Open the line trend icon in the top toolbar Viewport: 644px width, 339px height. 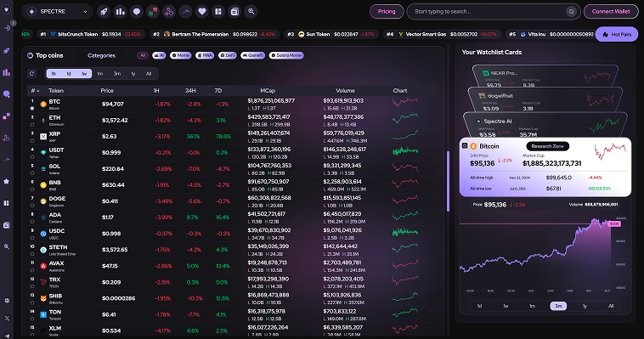(186, 12)
